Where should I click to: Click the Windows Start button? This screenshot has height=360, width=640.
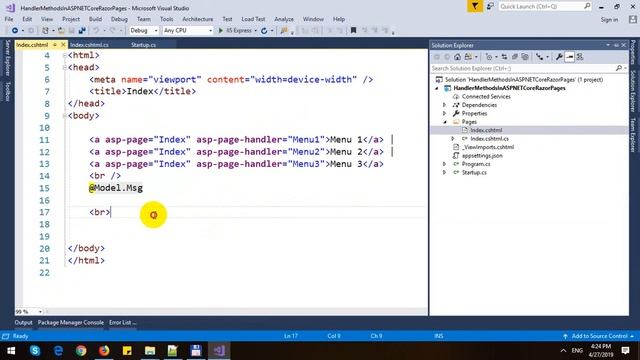(11, 351)
